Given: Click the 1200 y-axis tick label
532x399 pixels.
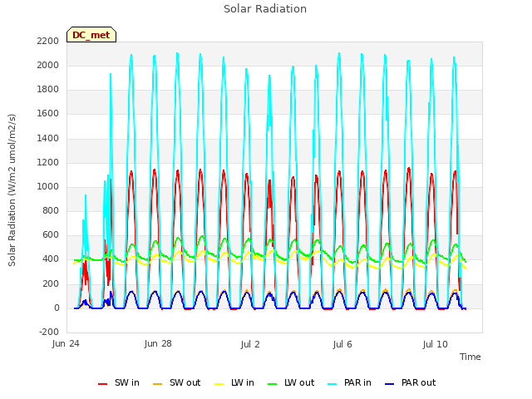Looking at the screenshot, I should (48, 162).
